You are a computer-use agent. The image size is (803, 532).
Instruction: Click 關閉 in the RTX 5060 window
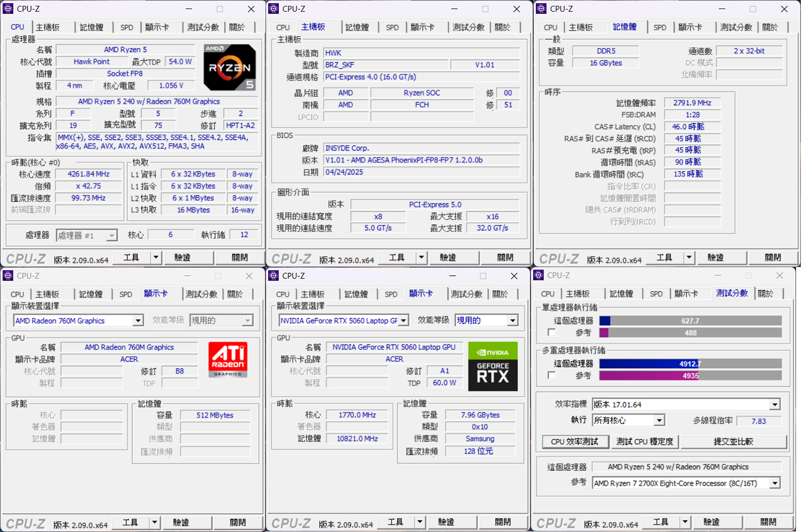[x=503, y=522]
